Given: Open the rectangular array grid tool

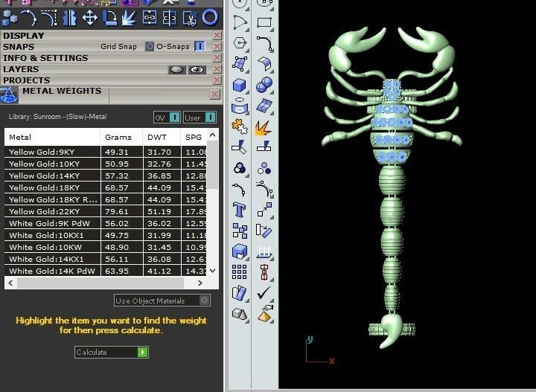Looking at the screenshot, I should coord(239,272).
